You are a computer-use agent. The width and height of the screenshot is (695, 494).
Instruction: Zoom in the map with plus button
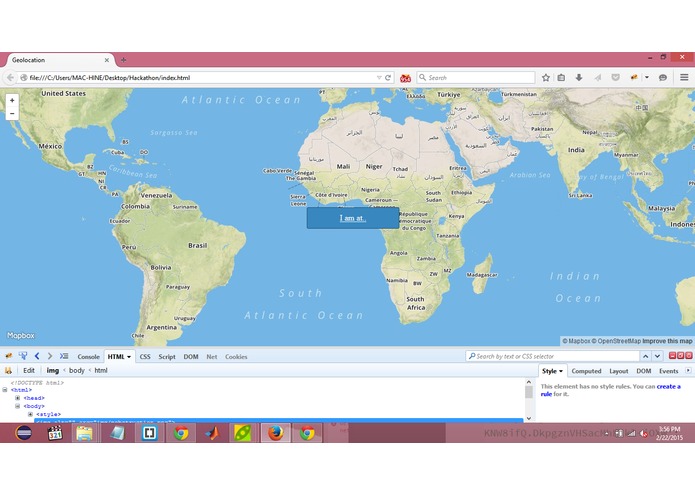click(12, 100)
